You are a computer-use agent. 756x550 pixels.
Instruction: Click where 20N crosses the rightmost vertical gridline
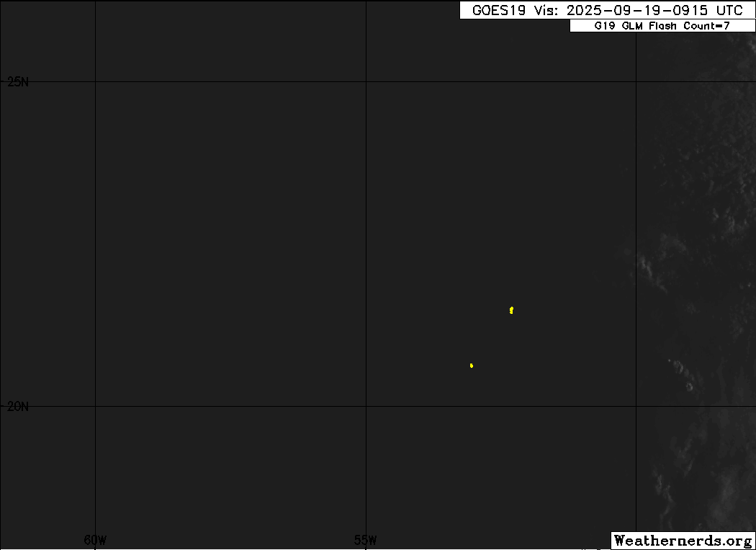pos(636,406)
